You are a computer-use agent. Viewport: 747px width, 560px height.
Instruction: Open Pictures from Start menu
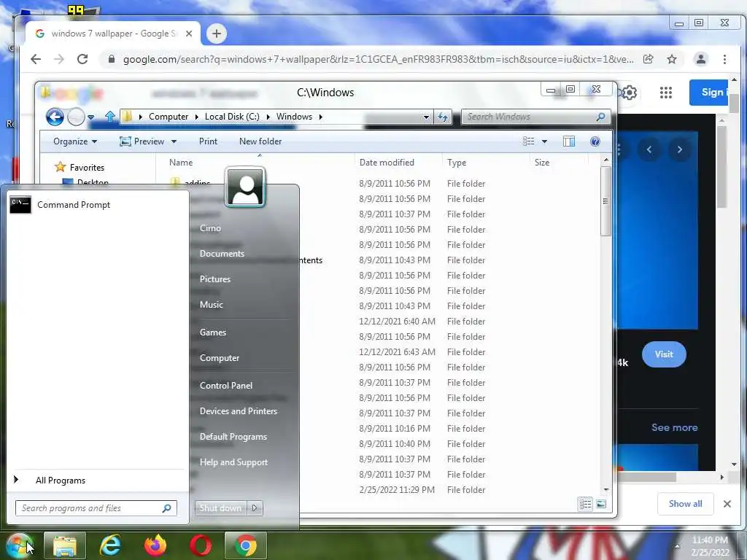coord(215,279)
